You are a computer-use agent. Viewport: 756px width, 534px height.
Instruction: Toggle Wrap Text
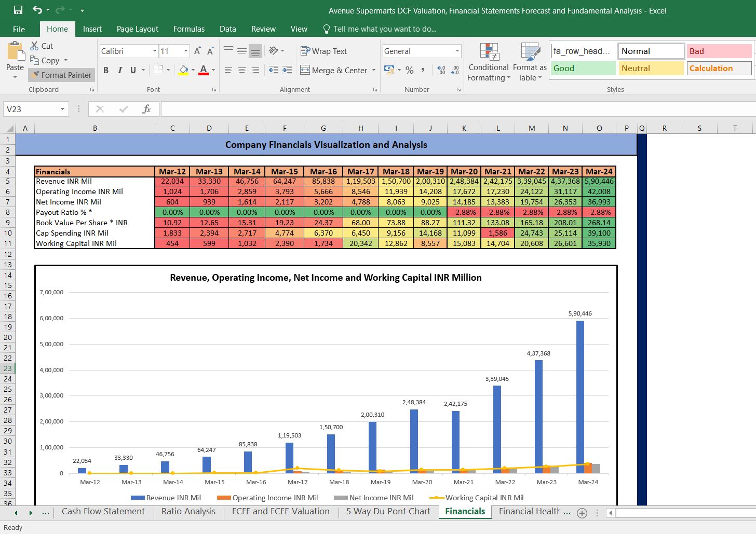tap(323, 51)
